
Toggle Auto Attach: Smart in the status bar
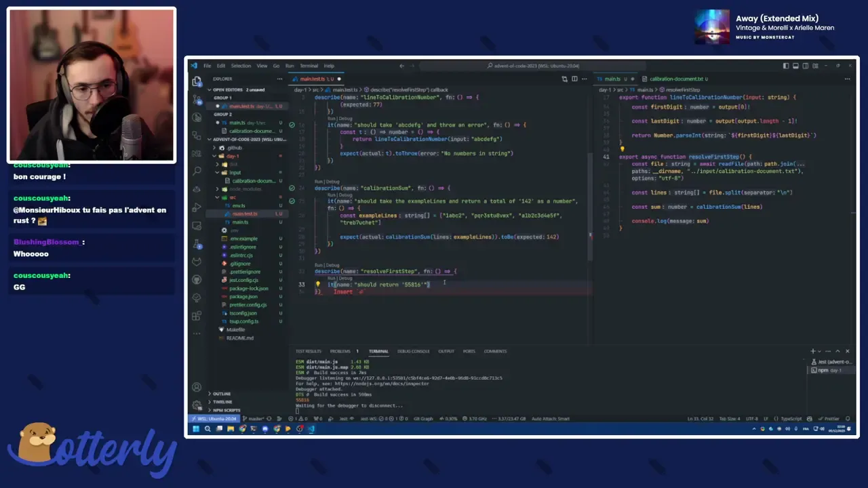pyautogui.click(x=551, y=419)
